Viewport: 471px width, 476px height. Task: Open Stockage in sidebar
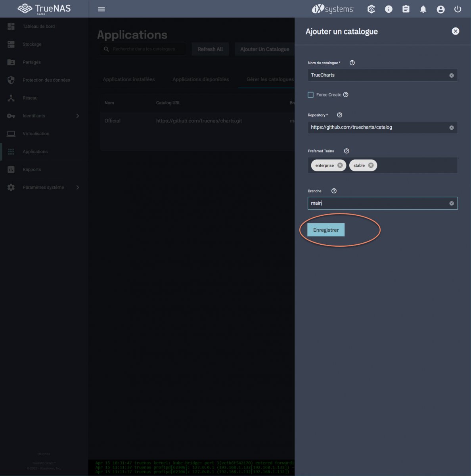44,44
